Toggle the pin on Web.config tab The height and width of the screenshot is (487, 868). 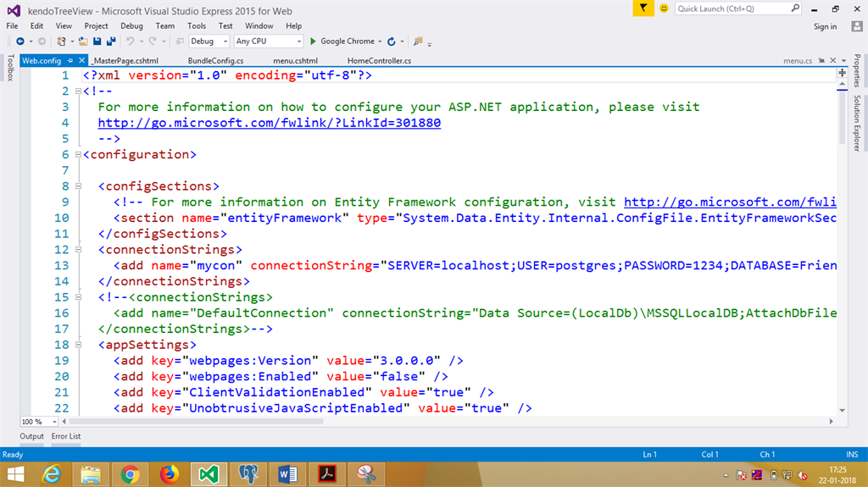tap(70, 61)
